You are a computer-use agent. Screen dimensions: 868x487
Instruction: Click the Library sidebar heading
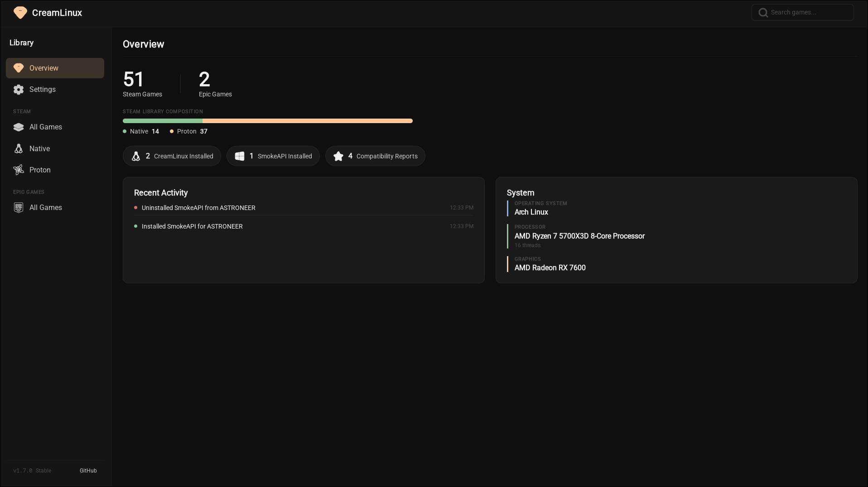tap(22, 43)
